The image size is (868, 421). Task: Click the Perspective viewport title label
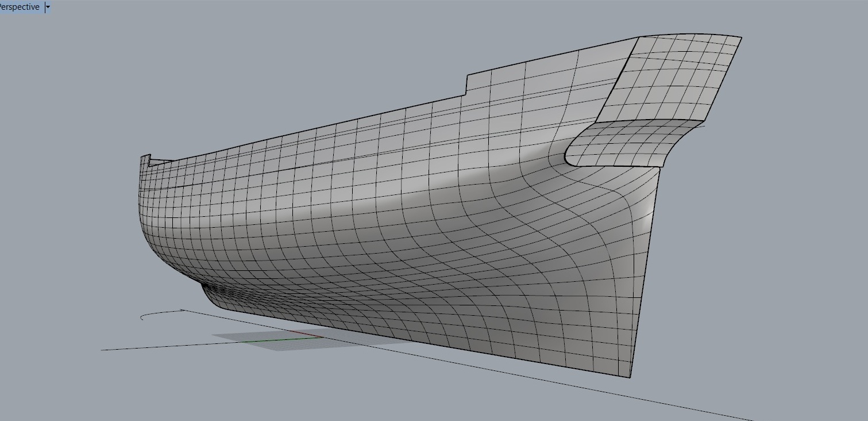coord(20,7)
